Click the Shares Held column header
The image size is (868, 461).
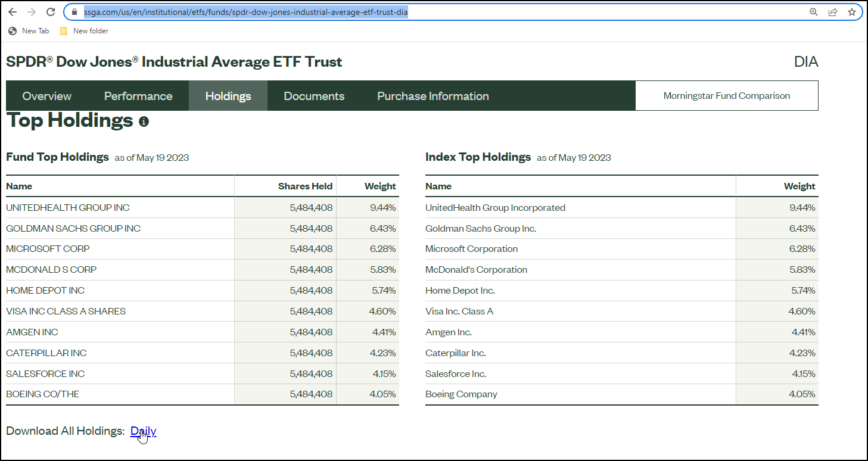coord(305,186)
